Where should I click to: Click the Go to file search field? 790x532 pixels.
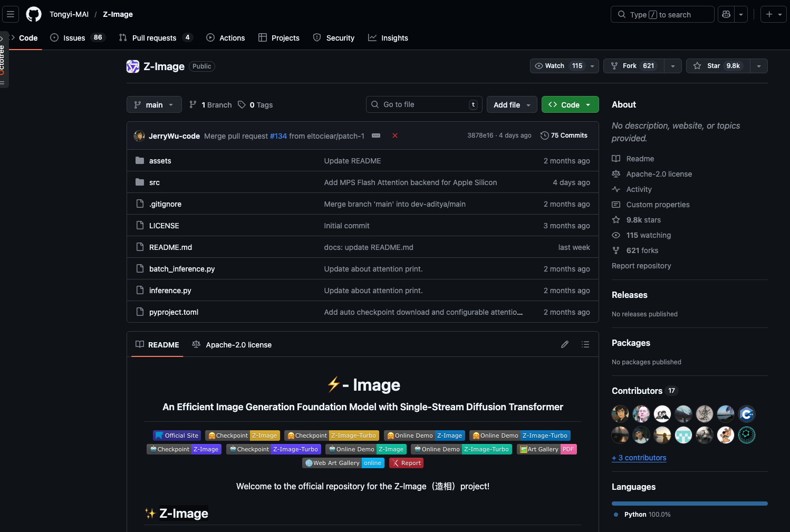pyautogui.click(x=422, y=104)
